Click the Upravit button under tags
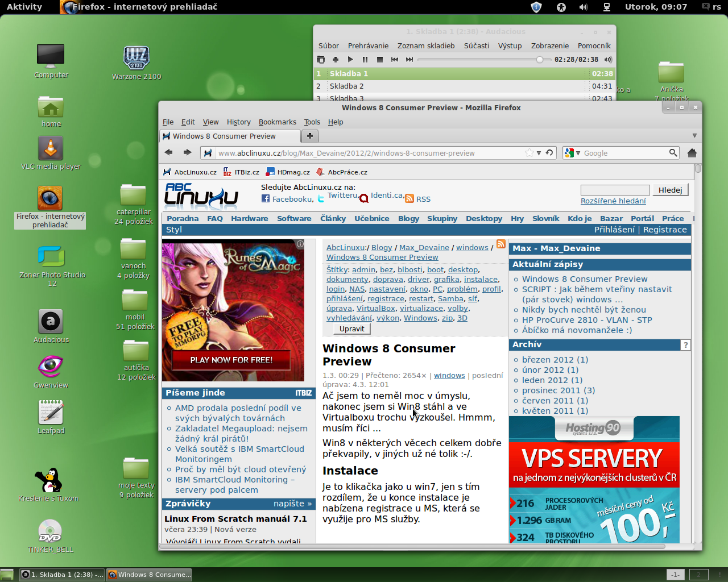The width and height of the screenshot is (728, 582). coord(352,329)
